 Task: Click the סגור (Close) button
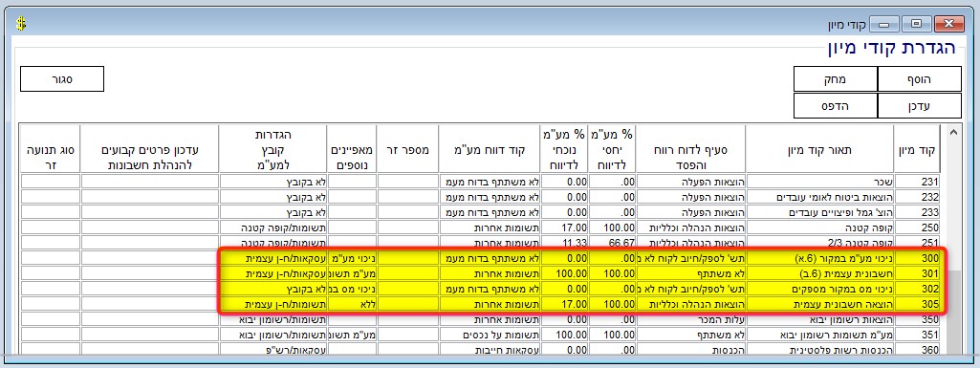pyautogui.click(x=62, y=78)
